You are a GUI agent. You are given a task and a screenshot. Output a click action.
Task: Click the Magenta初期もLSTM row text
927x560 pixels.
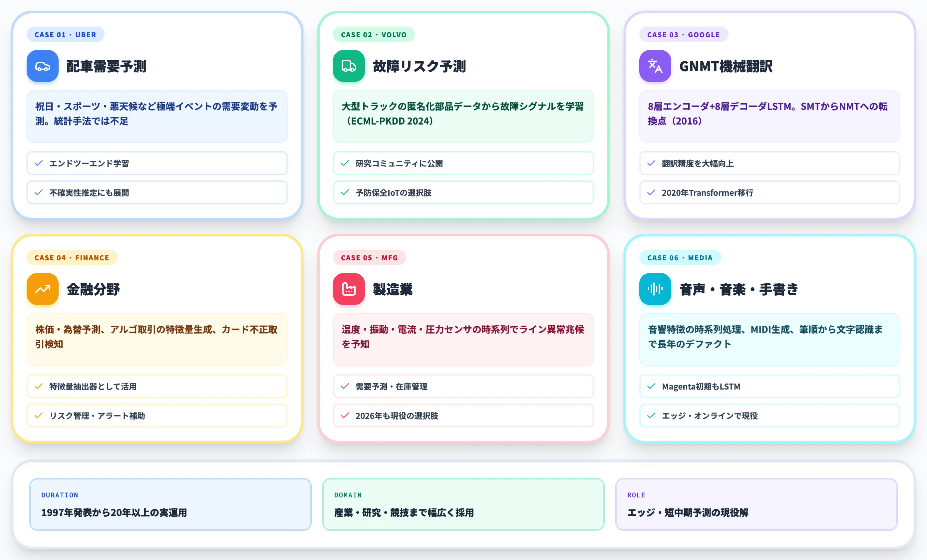point(701,386)
